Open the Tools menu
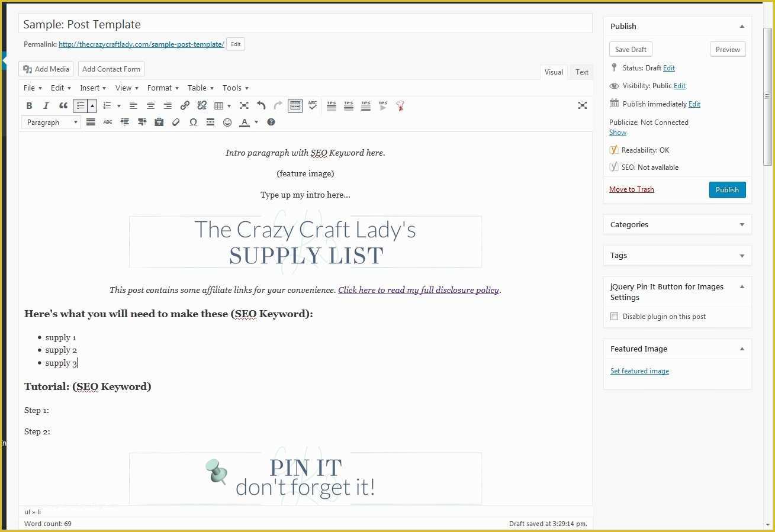 [x=236, y=88]
